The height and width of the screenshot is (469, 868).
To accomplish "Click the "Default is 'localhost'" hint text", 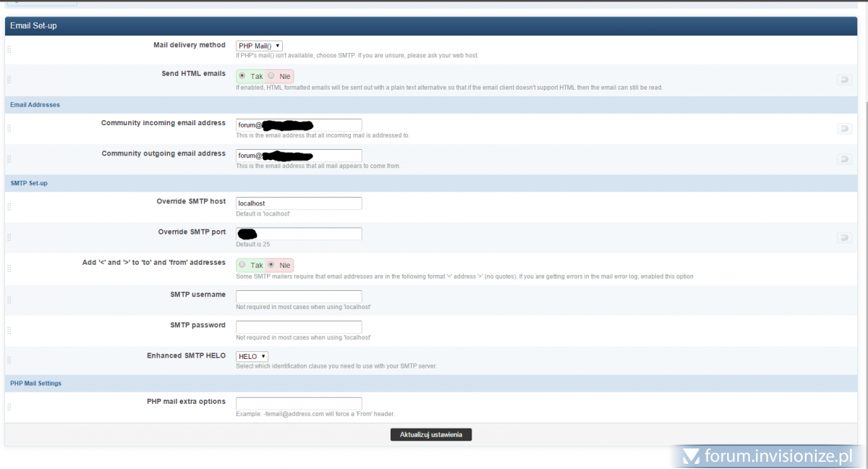I will 263,214.
